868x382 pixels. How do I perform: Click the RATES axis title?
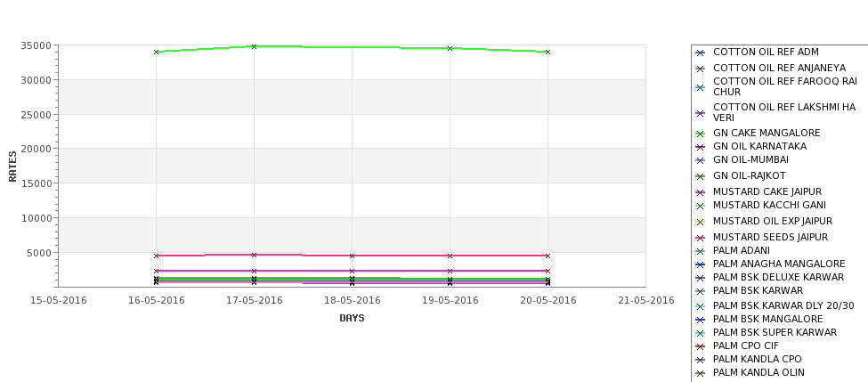[12, 167]
